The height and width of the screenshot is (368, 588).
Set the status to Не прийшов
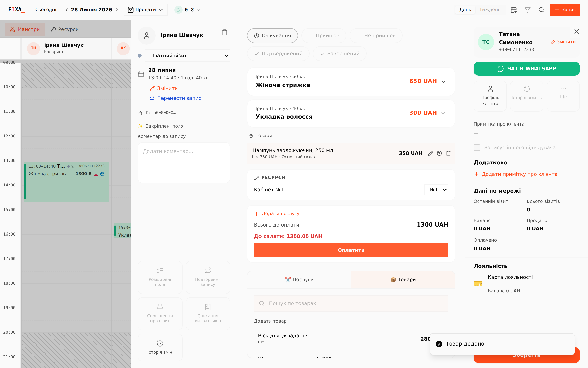coord(376,36)
